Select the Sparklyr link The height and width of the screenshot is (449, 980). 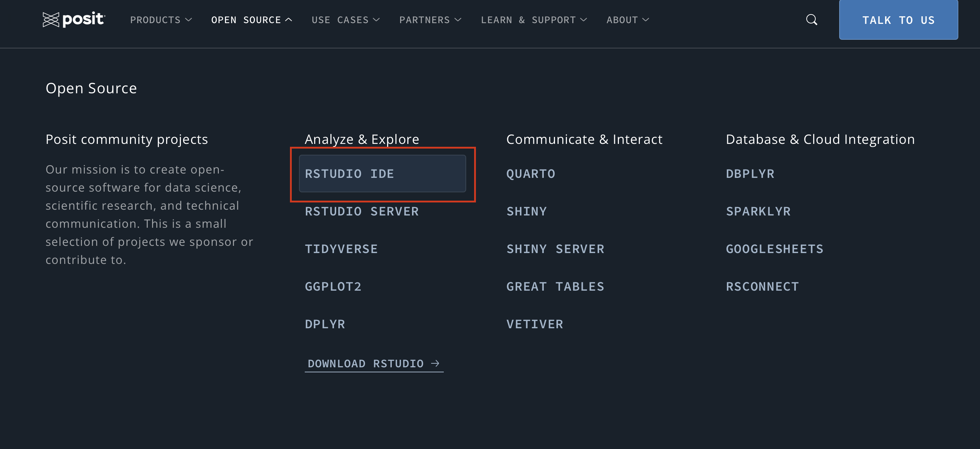tap(758, 211)
